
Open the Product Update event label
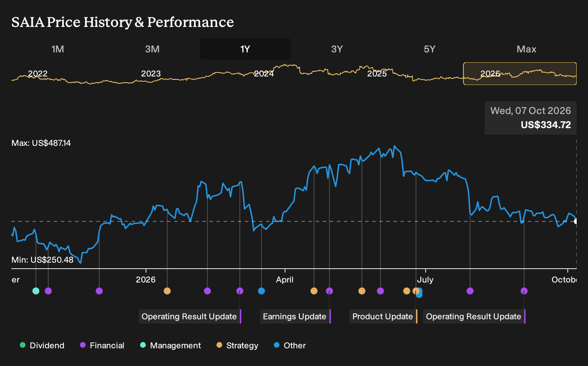click(x=384, y=316)
